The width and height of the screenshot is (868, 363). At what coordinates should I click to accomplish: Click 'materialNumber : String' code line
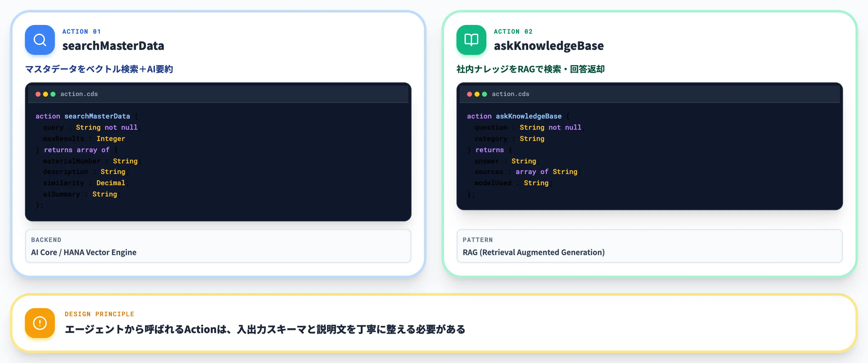tap(92, 161)
